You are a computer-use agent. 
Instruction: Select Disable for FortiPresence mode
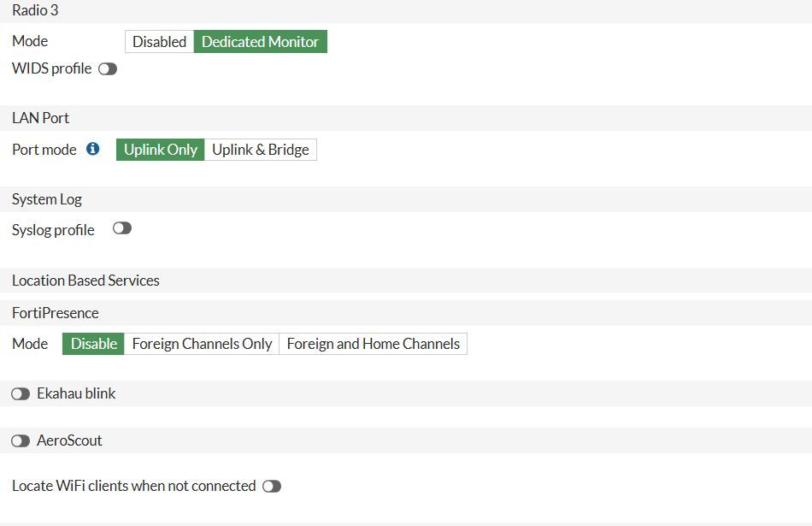(x=93, y=344)
